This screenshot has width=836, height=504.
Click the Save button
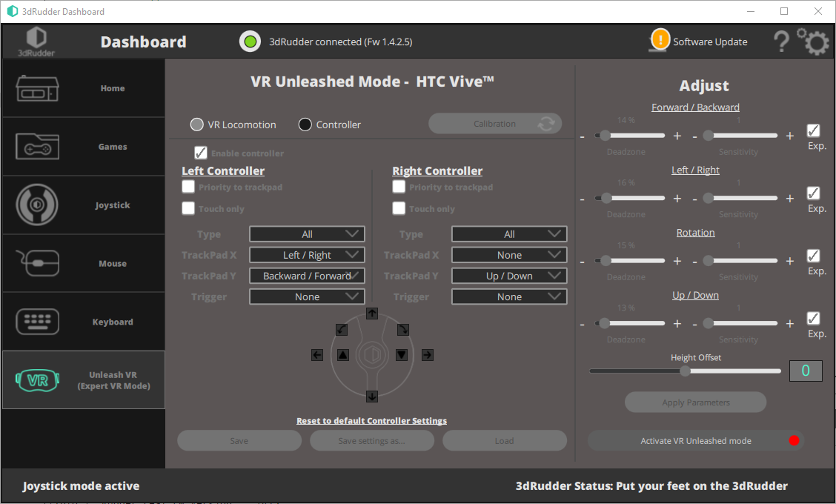[x=239, y=440]
